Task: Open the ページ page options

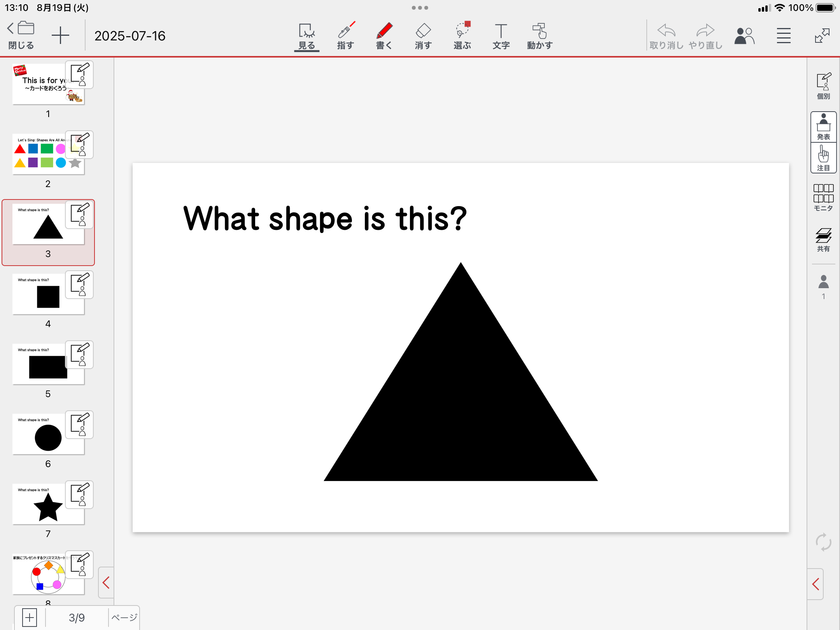Action: (124, 617)
